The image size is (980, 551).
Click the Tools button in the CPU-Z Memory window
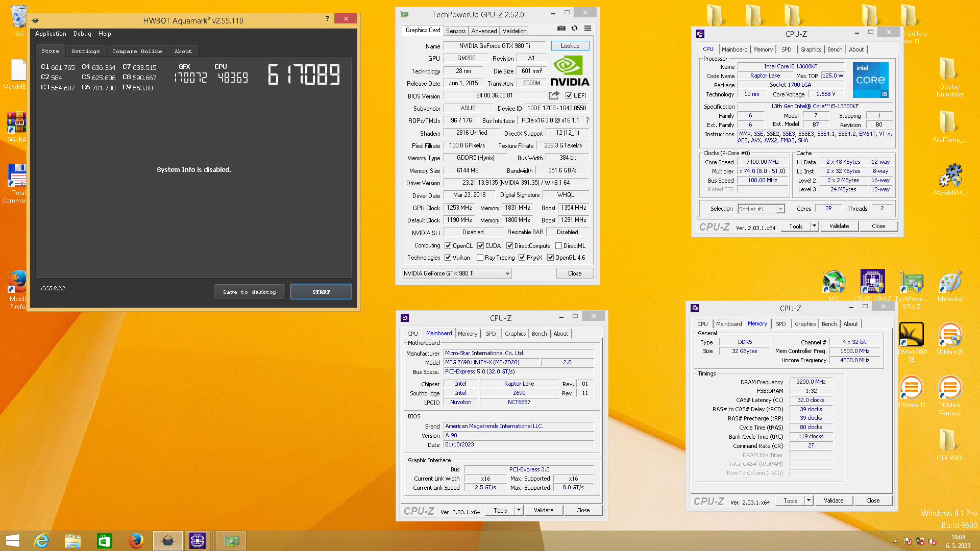(790, 500)
